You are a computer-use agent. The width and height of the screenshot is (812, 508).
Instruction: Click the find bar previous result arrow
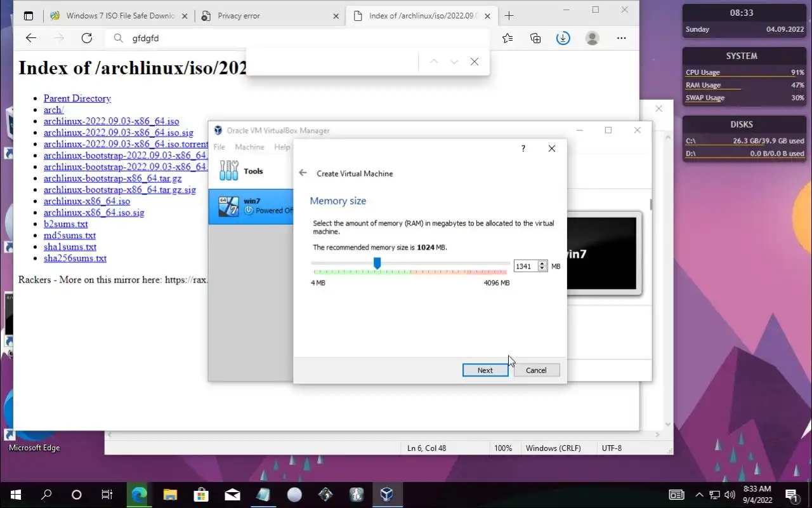click(434, 62)
